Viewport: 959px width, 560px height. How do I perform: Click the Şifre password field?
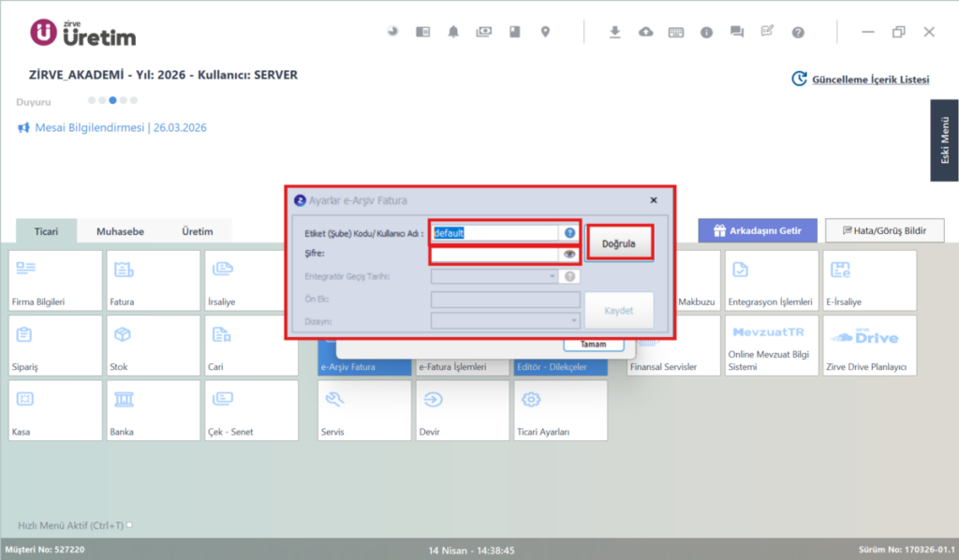click(494, 255)
